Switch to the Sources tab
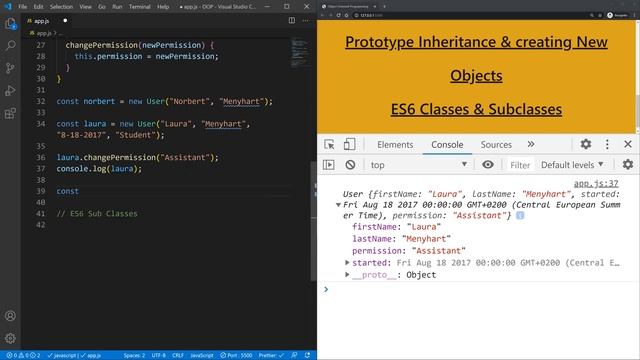This screenshot has height=360, width=640. [x=496, y=144]
